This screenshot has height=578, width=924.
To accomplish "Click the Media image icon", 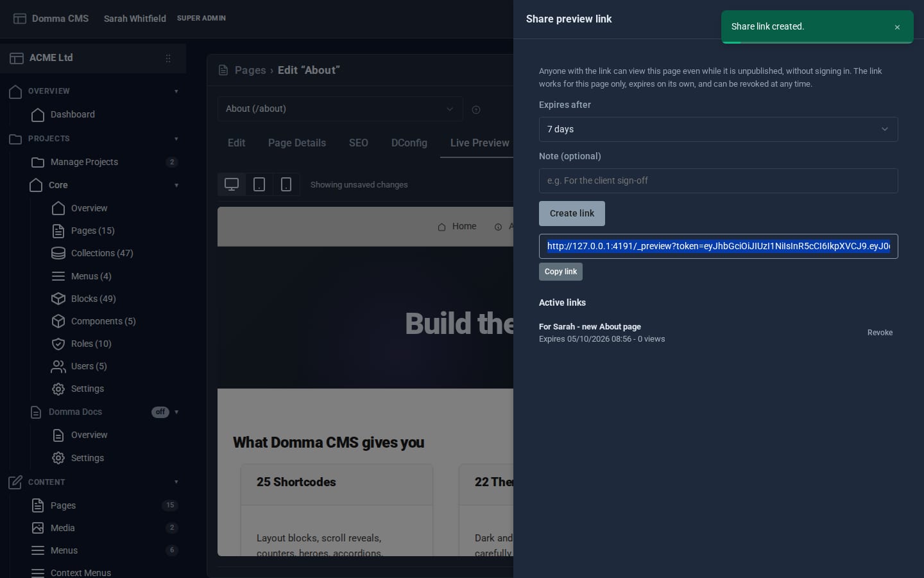I will coord(38,528).
